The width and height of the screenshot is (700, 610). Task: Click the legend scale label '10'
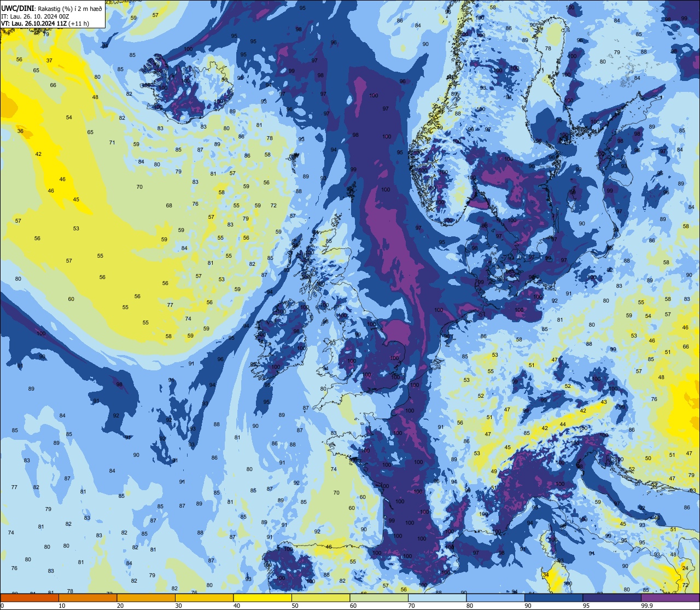[x=62, y=606]
